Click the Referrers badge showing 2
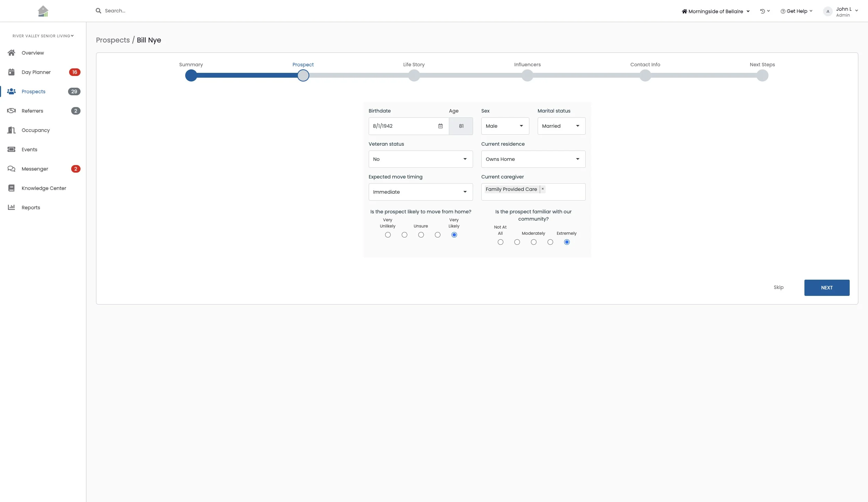 pos(76,111)
